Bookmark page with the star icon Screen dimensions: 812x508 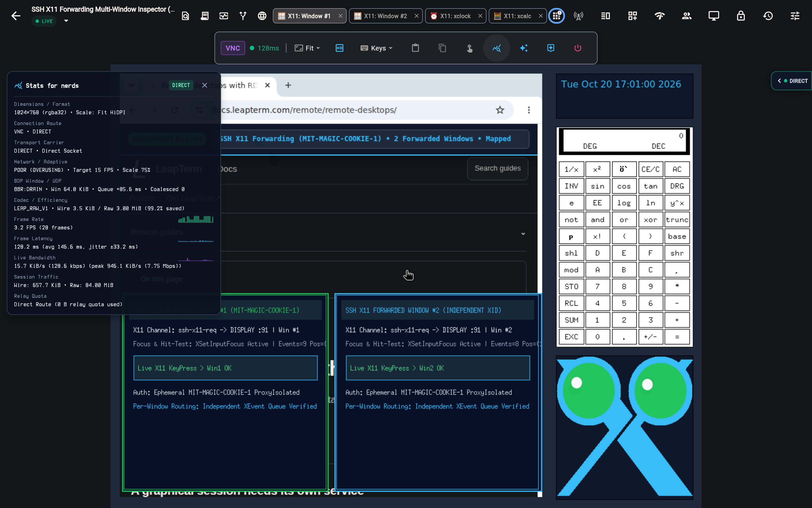500,110
